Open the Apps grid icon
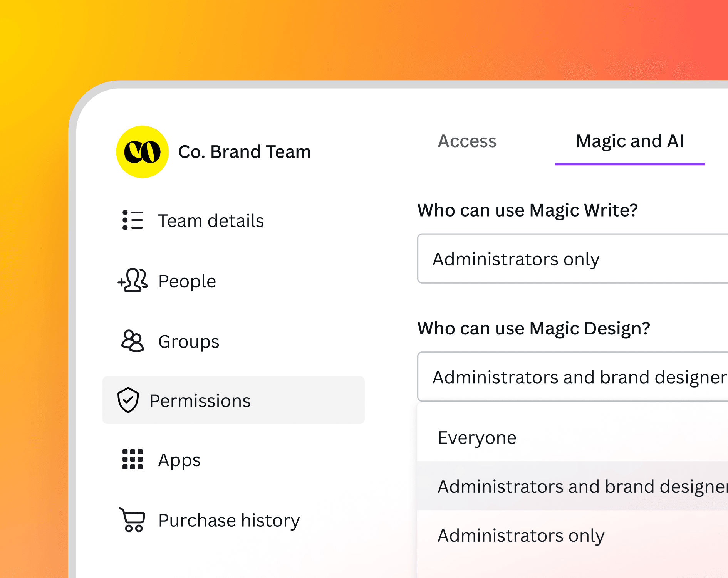Image resolution: width=728 pixels, height=578 pixels. pyautogui.click(x=133, y=459)
